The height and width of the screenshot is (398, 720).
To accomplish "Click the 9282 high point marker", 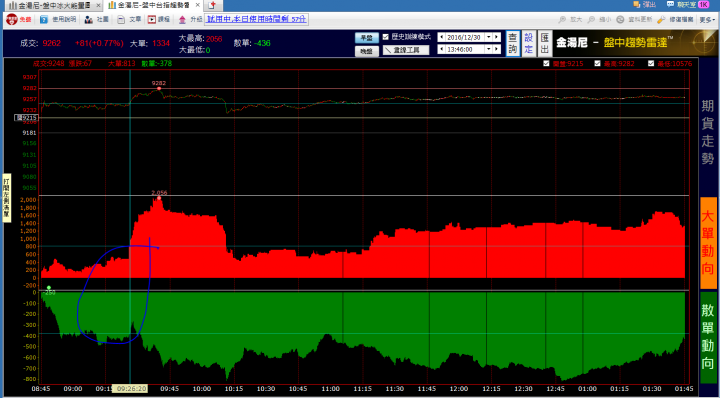I will coord(159,88).
